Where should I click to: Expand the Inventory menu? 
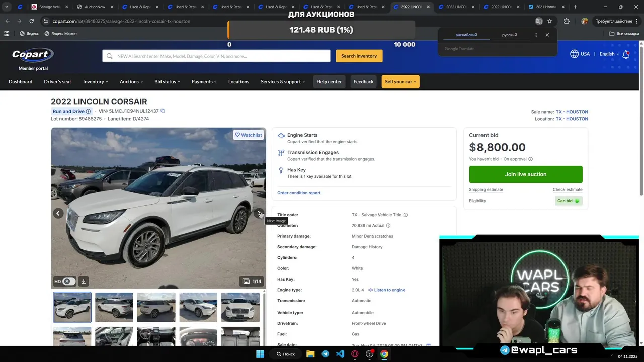click(x=95, y=82)
